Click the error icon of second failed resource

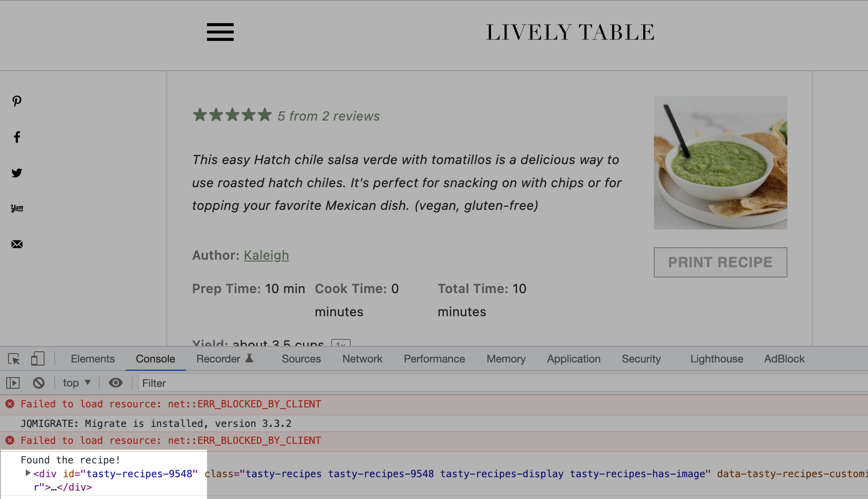(x=10, y=440)
